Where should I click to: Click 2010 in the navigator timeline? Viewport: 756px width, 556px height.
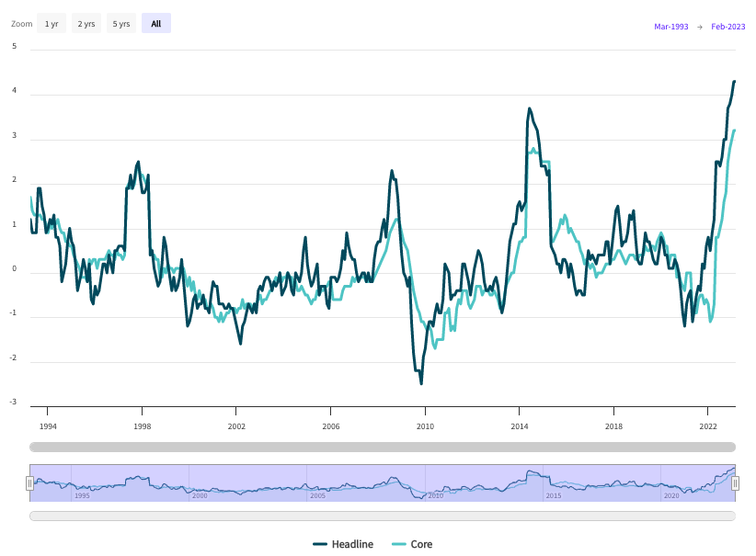436,495
